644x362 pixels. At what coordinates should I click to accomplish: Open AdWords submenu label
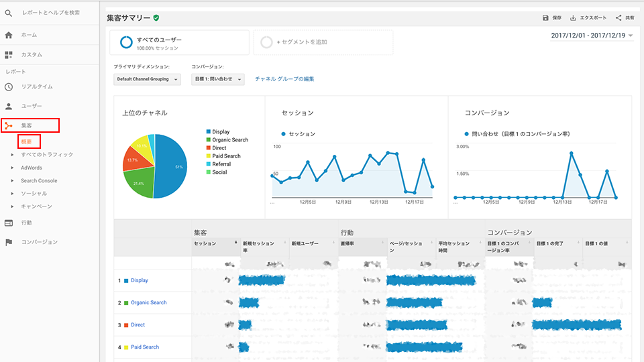click(32, 168)
